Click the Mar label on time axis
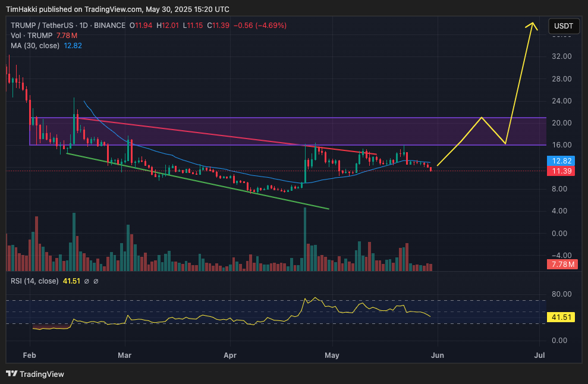Image resolution: width=588 pixels, height=384 pixels. (124, 355)
